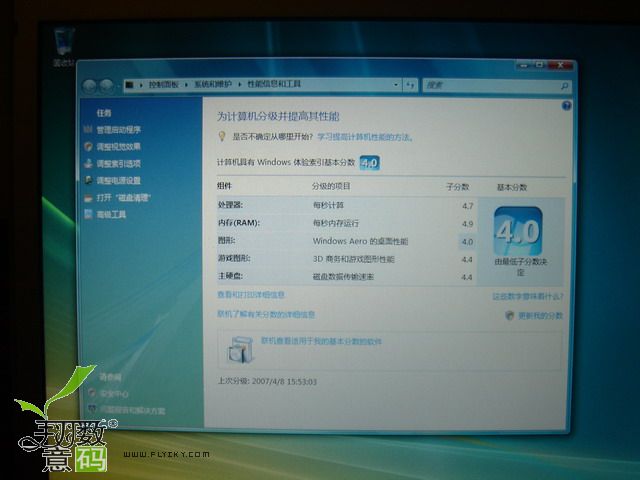Click the 调整视觉效果 shield icon
The height and width of the screenshot is (480, 640).
point(88,146)
